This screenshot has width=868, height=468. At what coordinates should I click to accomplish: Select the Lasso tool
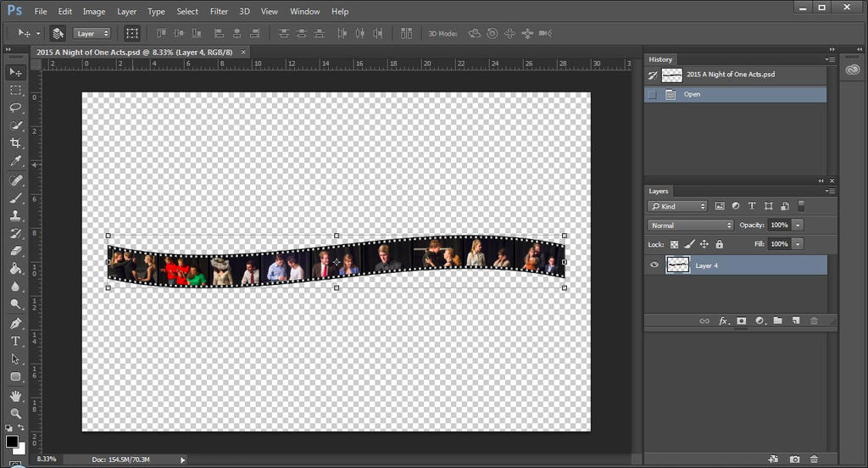[x=15, y=108]
